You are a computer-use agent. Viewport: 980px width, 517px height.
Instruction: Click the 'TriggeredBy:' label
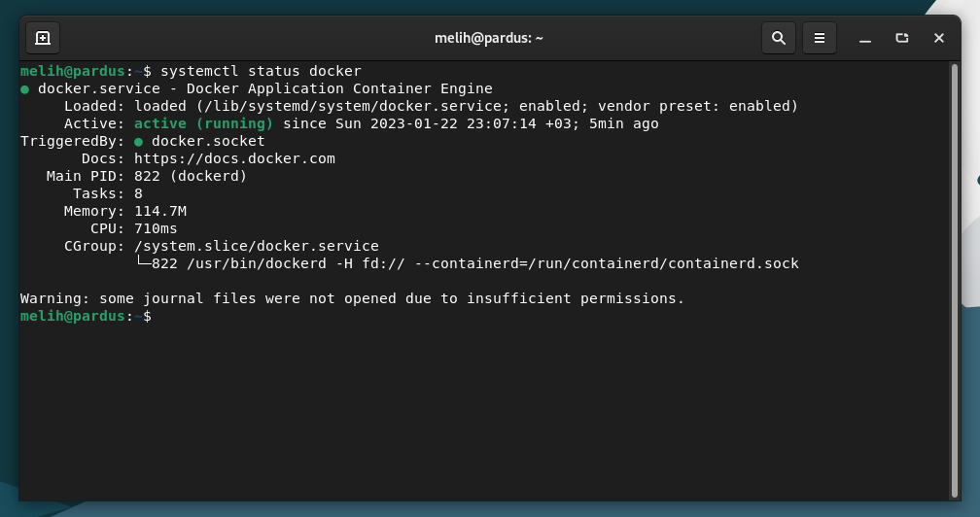[x=73, y=141]
